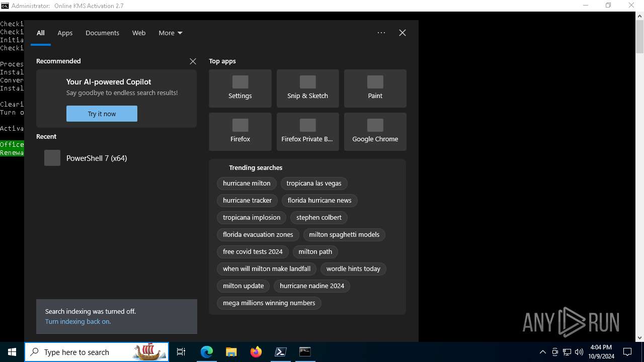
Task: Show hidden system tray icons
Action: [x=543, y=352]
